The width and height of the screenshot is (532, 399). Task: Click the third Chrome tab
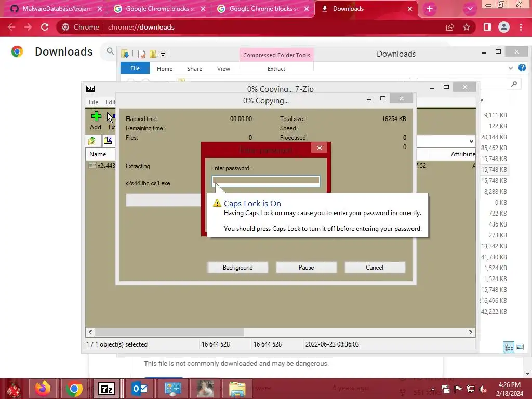click(x=262, y=9)
